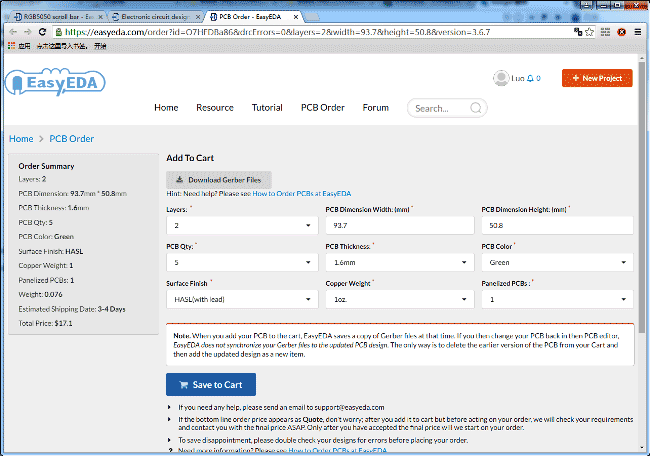650x456 pixels.
Task: Expand the Layers dropdown
Action: click(241, 227)
